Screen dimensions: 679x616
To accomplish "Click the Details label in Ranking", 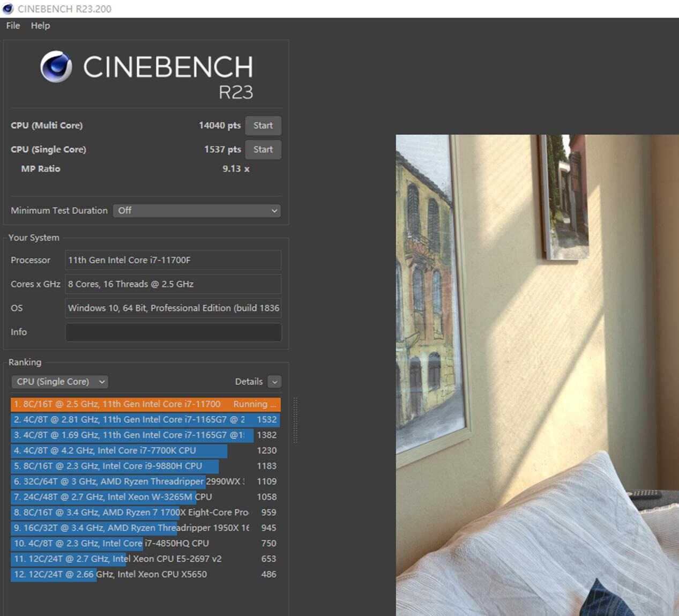I will pyautogui.click(x=249, y=382).
